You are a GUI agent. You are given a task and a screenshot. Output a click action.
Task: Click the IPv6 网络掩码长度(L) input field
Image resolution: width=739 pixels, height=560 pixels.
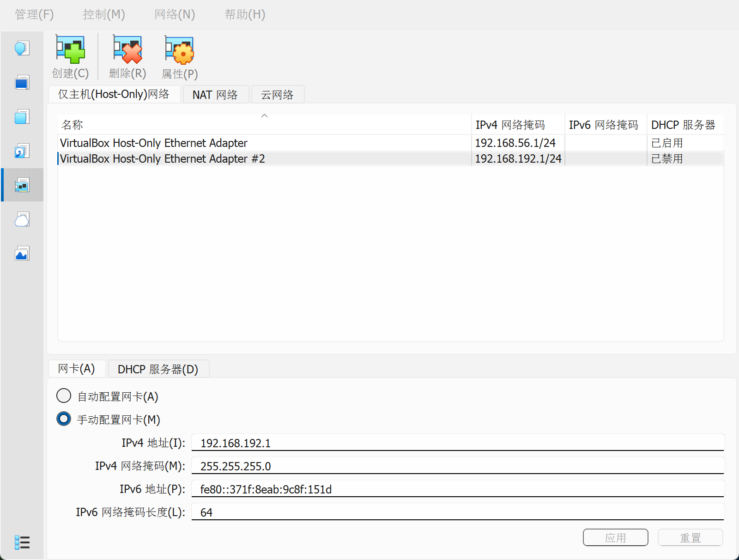click(458, 512)
